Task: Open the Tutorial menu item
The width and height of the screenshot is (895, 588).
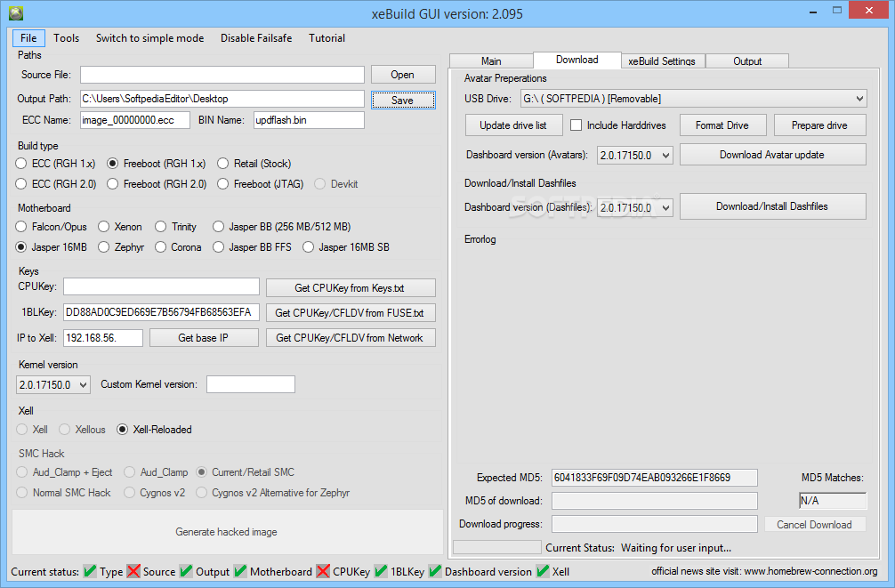Action: (327, 38)
